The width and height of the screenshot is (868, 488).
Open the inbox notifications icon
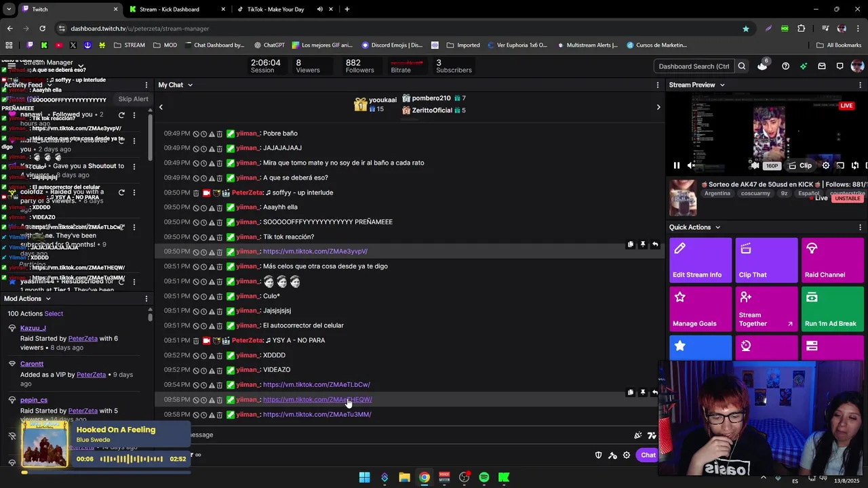[822, 66]
